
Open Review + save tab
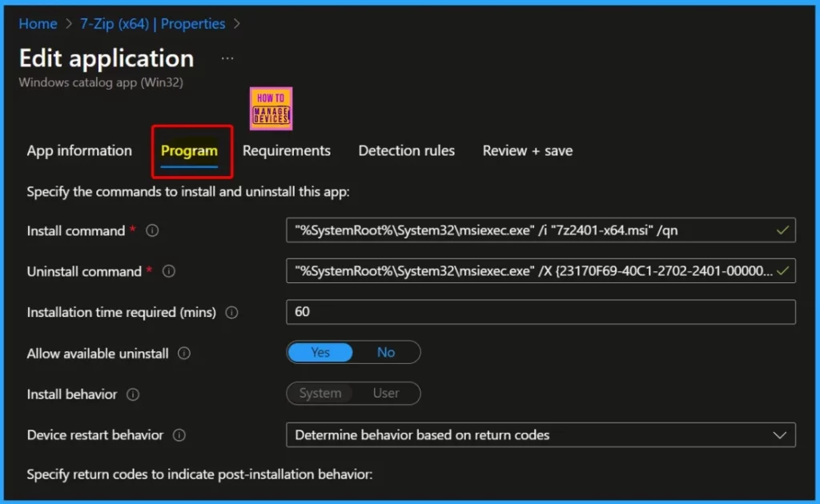coord(527,151)
